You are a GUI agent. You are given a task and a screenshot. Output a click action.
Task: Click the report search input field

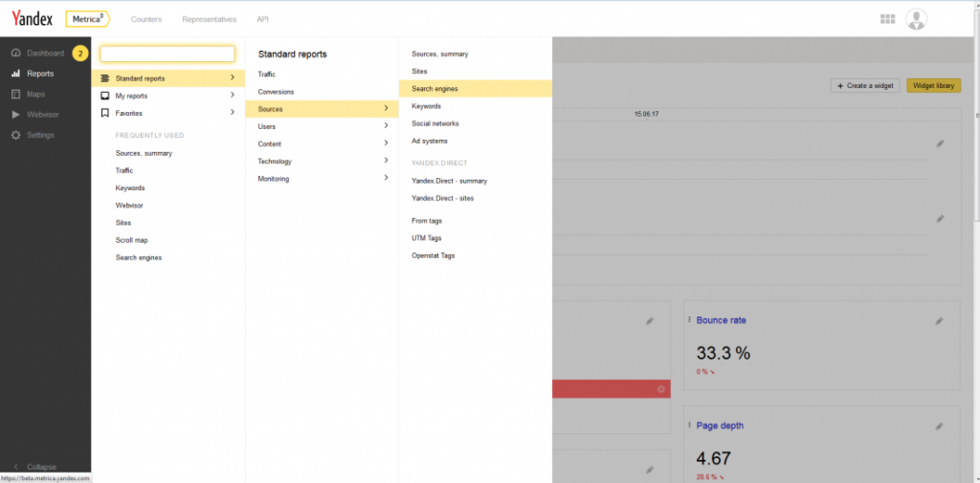pos(167,55)
